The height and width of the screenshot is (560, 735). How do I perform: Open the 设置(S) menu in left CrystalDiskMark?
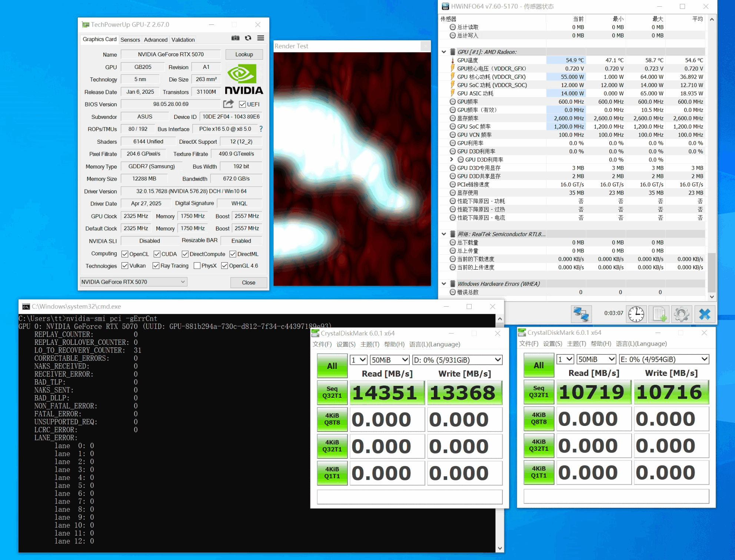point(346,344)
